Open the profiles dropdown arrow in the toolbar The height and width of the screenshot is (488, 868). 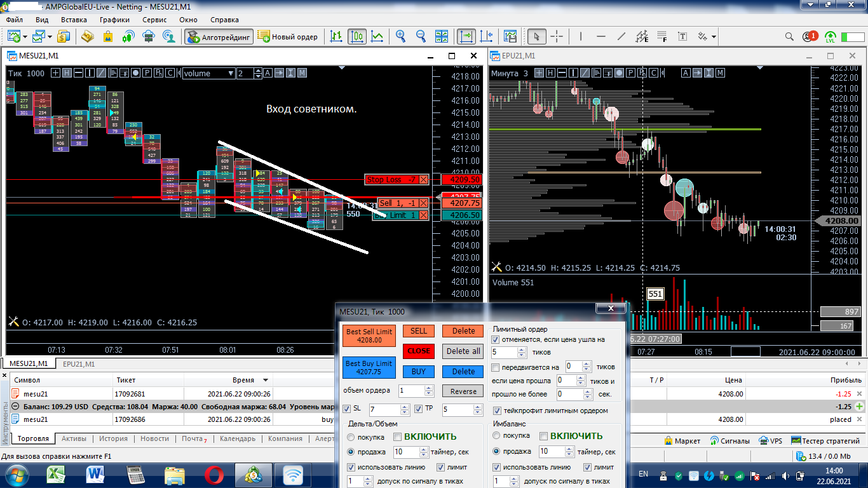(x=50, y=37)
